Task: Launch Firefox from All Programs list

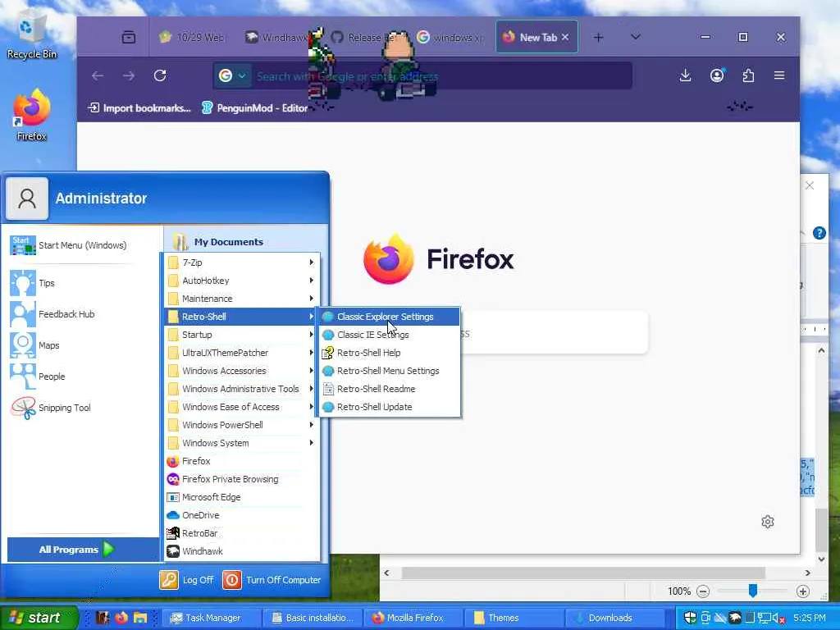Action: (241, 461)
